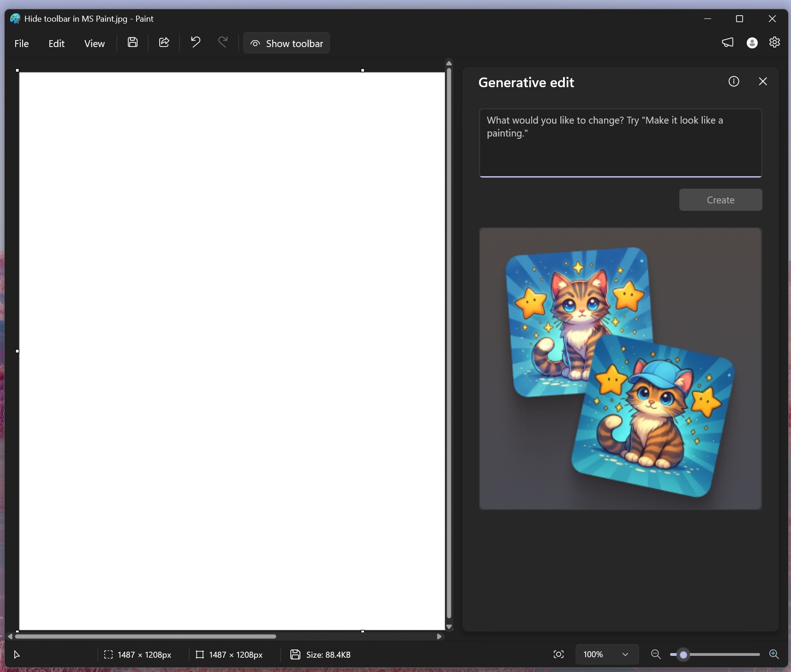This screenshot has width=791, height=672.
Task: Close the Generative edit panel
Action: [x=763, y=81]
